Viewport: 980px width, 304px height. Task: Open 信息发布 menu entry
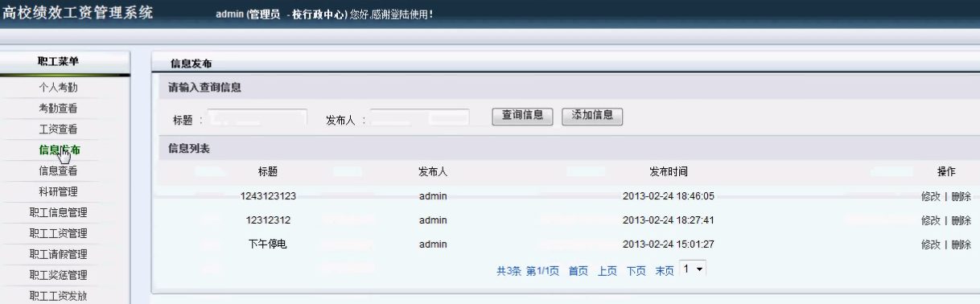pos(59,150)
